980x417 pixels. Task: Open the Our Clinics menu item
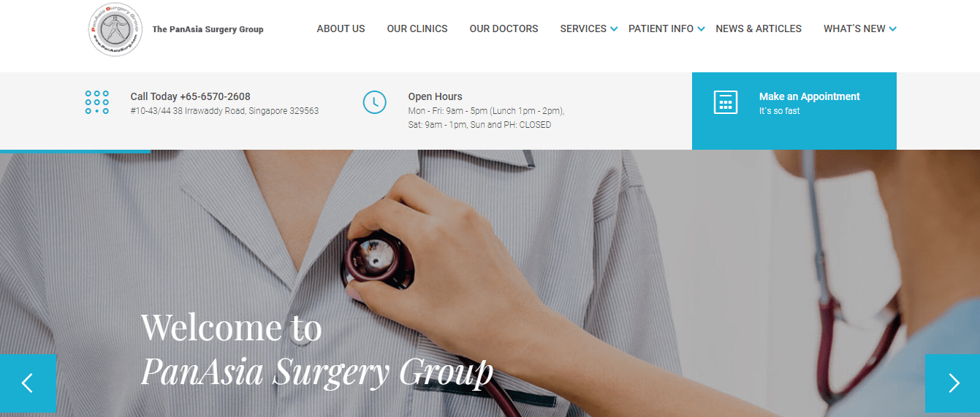(417, 28)
